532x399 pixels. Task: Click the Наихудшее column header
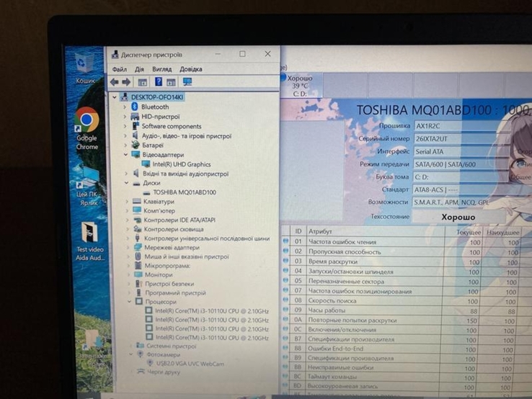pos(502,233)
